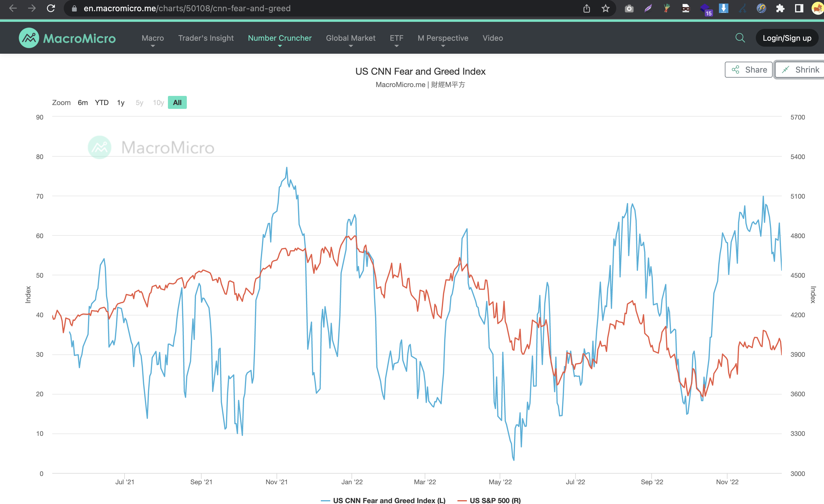Open the puzzle-piece Extensions menu
Image resolution: width=824 pixels, height=504 pixels.
click(x=780, y=8)
